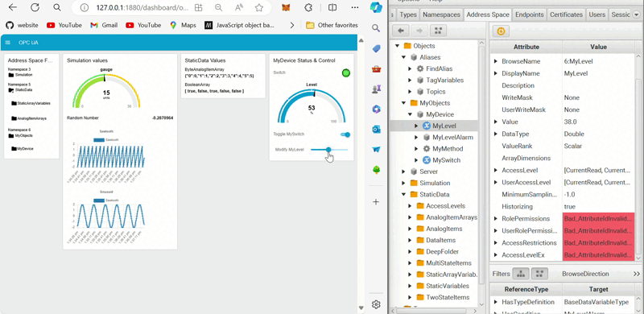Select AnalogItemArrays in dashboard address list
644x314 pixels.
(29, 118)
